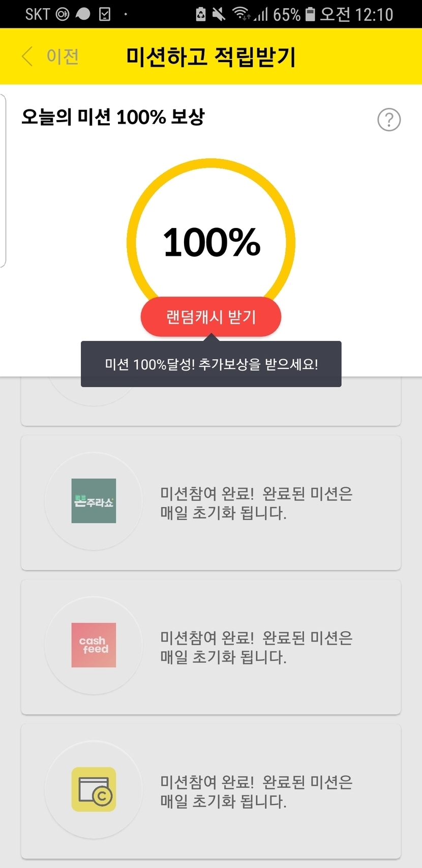
Task: Tap the battery indicator in status bar
Action: (310, 14)
